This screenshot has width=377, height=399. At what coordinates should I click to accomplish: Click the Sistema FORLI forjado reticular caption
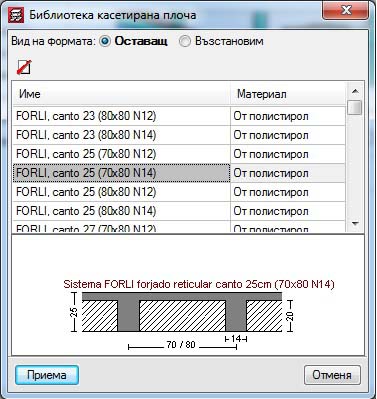[199, 284]
